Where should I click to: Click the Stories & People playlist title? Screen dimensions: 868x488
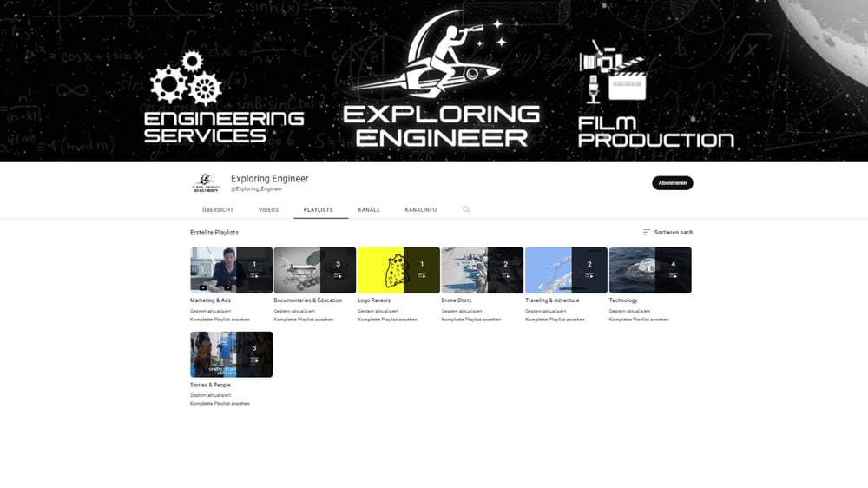click(x=210, y=385)
